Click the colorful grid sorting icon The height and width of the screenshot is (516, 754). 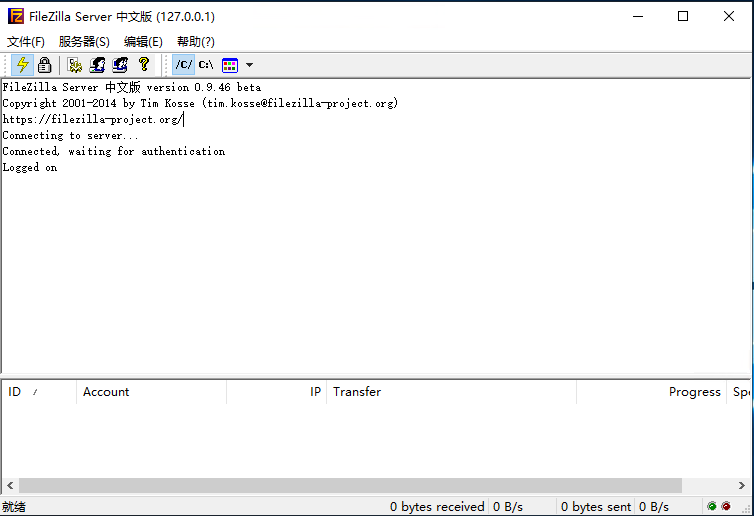[x=230, y=65]
